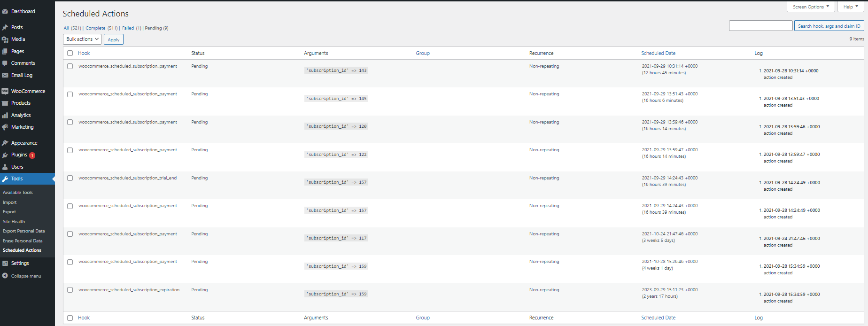Filter the list by Pending actions

(x=153, y=28)
